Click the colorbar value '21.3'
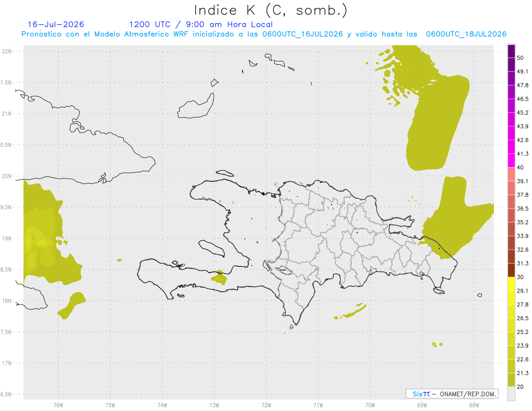Screen dimensions: 532x411 coord(523,373)
